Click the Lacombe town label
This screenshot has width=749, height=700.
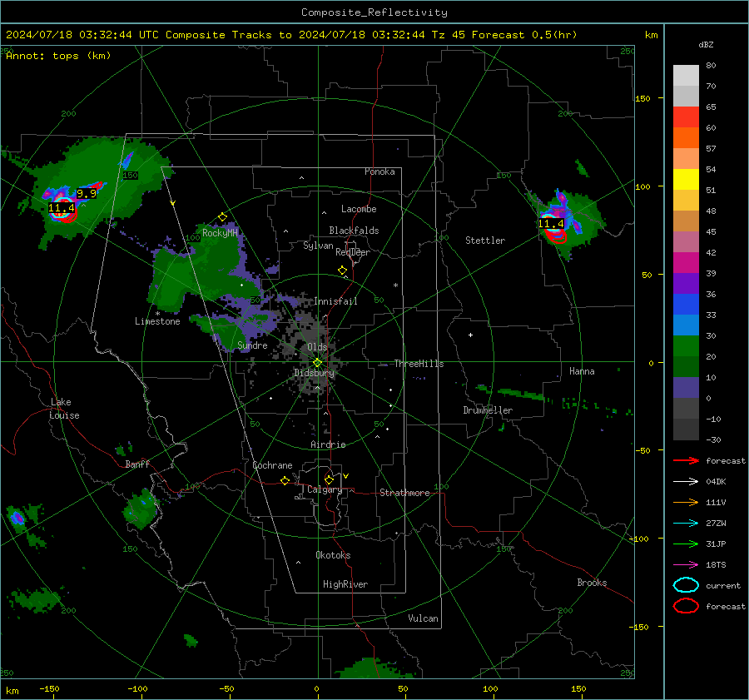(x=359, y=209)
